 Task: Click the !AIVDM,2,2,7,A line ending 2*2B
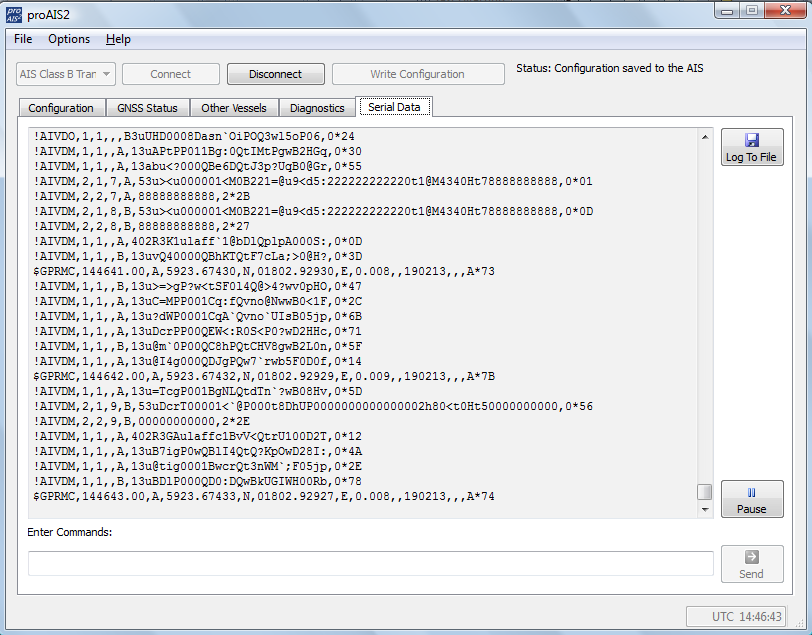point(142,196)
